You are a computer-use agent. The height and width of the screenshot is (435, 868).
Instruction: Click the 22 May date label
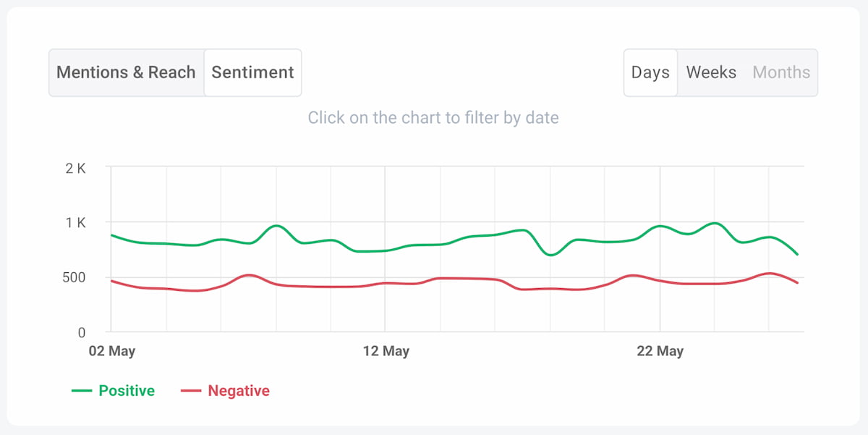point(660,352)
